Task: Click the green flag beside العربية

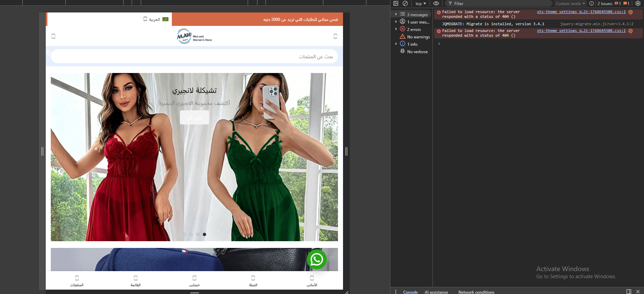Action: tap(165, 19)
